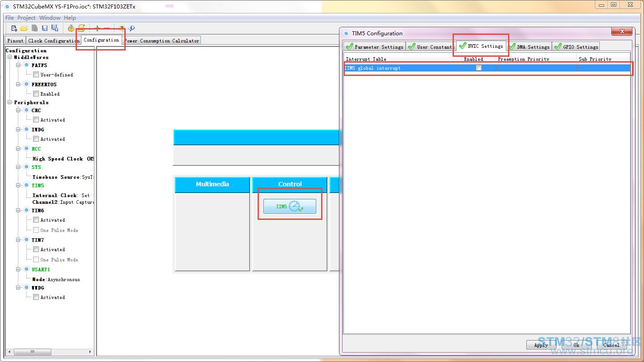
Task: Activate the IWDG checkbox
Action: click(x=36, y=139)
